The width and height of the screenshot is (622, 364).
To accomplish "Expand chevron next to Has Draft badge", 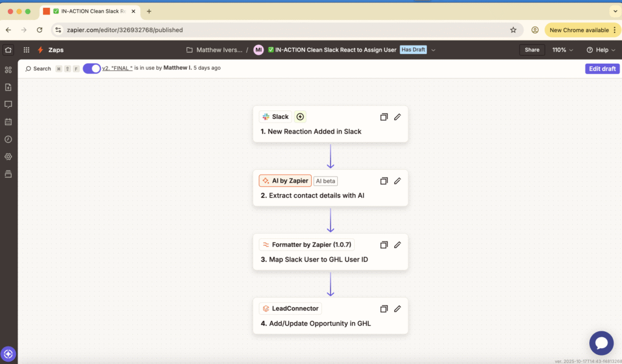I will click(x=433, y=50).
